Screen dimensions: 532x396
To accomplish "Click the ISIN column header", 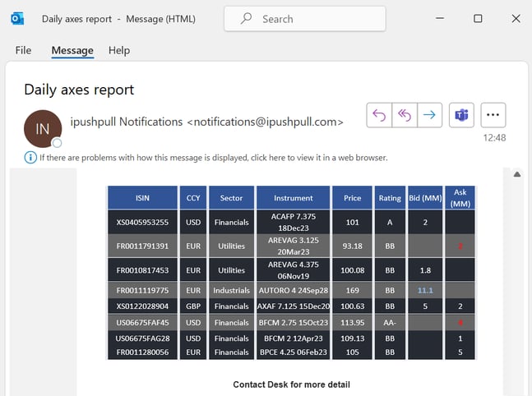I will tap(142, 198).
